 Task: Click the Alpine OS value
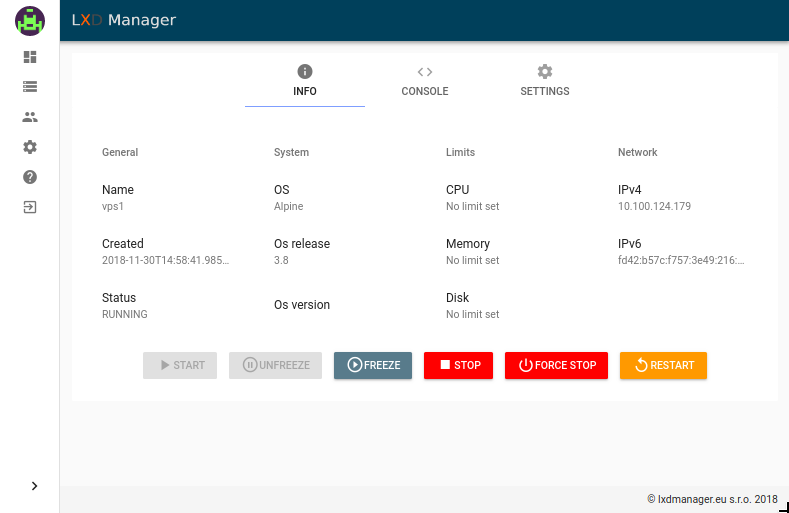(x=288, y=206)
